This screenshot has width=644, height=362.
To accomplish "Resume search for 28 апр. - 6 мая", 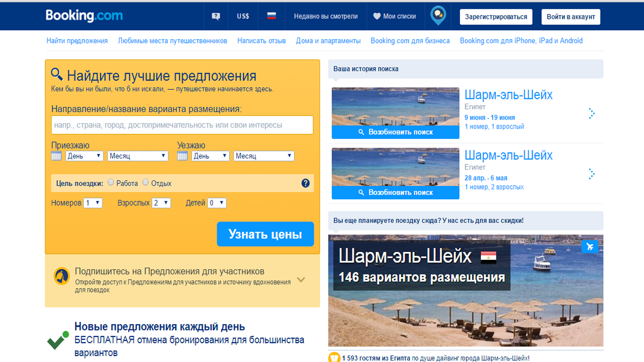I will (x=396, y=192).
